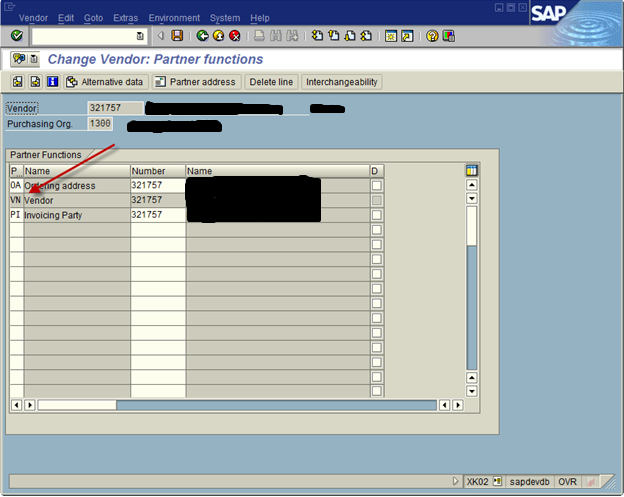The image size is (624, 497).
Task: Click the VN partner function code cell
Action: click(x=16, y=200)
